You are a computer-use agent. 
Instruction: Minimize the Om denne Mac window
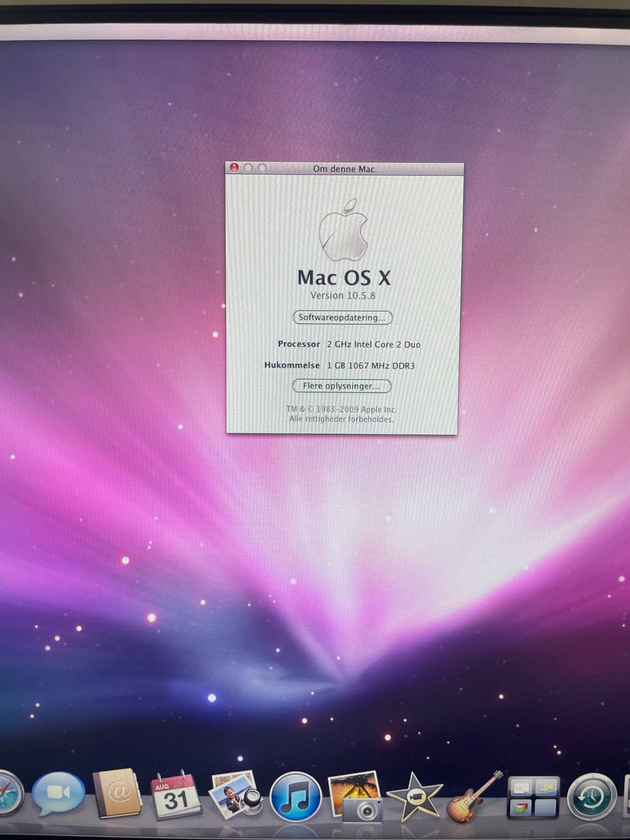pos(248,168)
